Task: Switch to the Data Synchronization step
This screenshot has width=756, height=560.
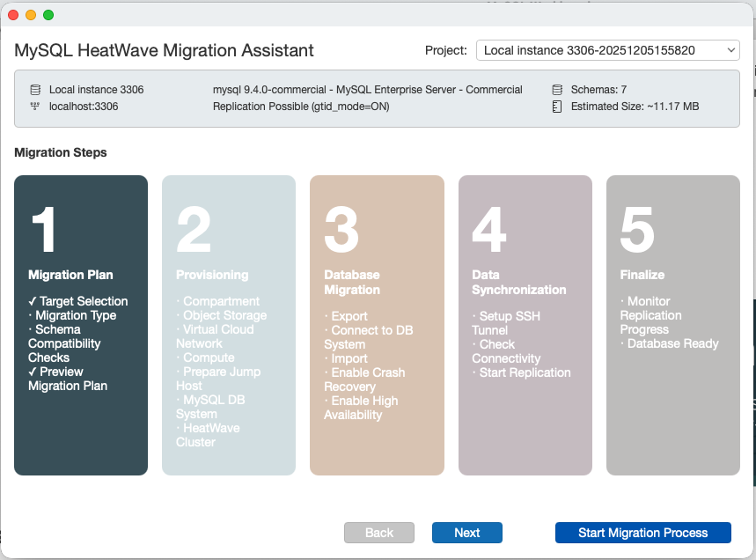Action: pos(525,326)
